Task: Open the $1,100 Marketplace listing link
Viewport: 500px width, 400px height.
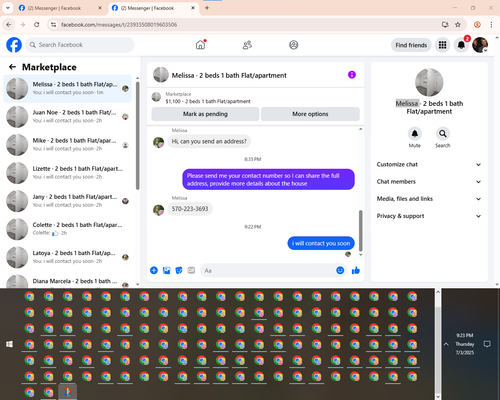Action: point(208,101)
